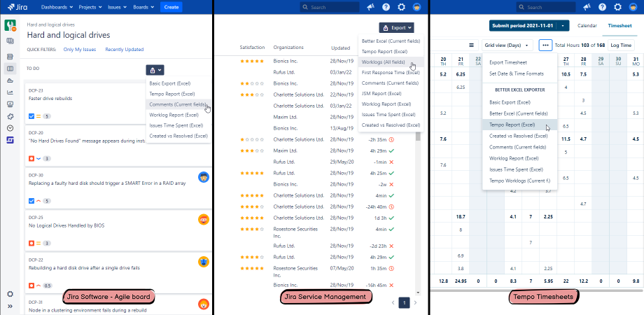The width and height of the screenshot is (644, 315).
Task: Open the clock icon in the sidebar
Action: pos(10,128)
